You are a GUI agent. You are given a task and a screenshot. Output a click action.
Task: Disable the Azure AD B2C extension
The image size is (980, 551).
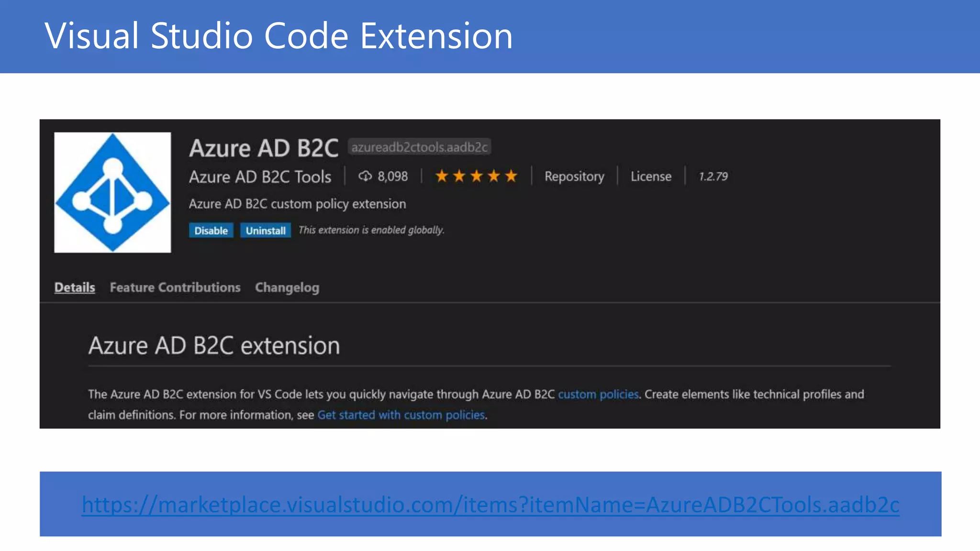click(211, 231)
